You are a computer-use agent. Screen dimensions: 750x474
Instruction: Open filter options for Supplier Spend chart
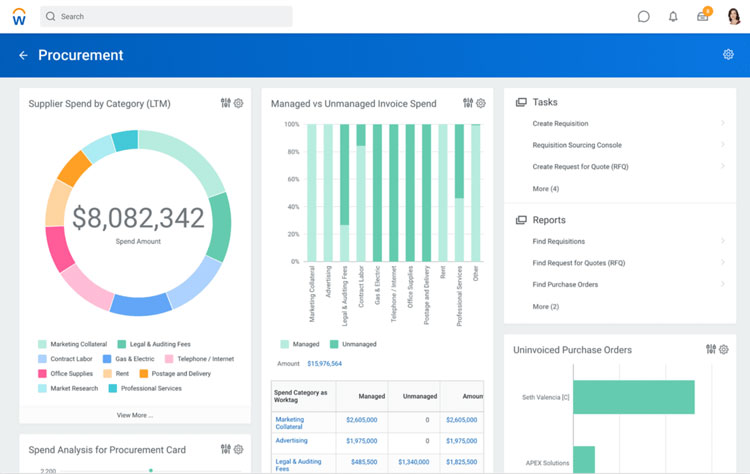tap(225, 103)
